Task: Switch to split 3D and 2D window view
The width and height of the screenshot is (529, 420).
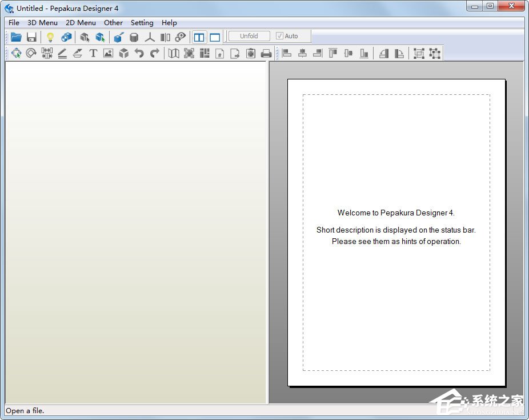Action: coord(199,37)
